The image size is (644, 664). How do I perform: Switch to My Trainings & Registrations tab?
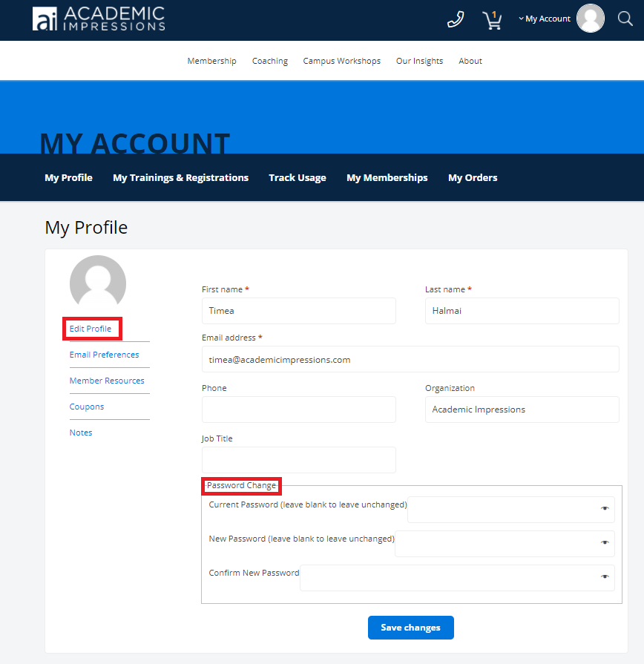click(180, 177)
